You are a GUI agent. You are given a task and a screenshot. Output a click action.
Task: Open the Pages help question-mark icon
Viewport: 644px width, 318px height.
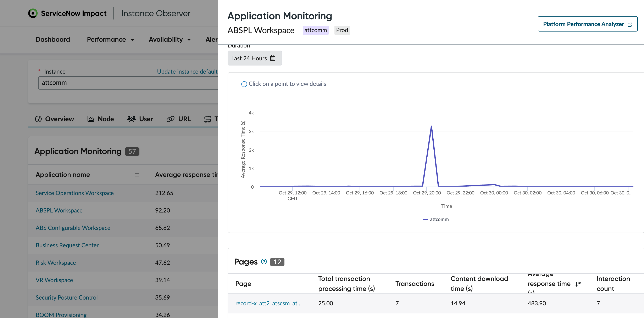pyautogui.click(x=264, y=262)
